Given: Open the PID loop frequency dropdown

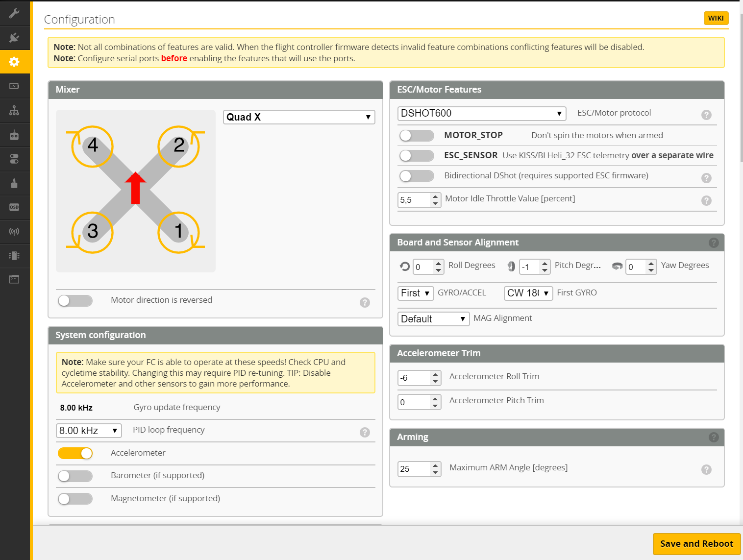Looking at the screenshot, I should pyautogui.click(x=89, y=431).
